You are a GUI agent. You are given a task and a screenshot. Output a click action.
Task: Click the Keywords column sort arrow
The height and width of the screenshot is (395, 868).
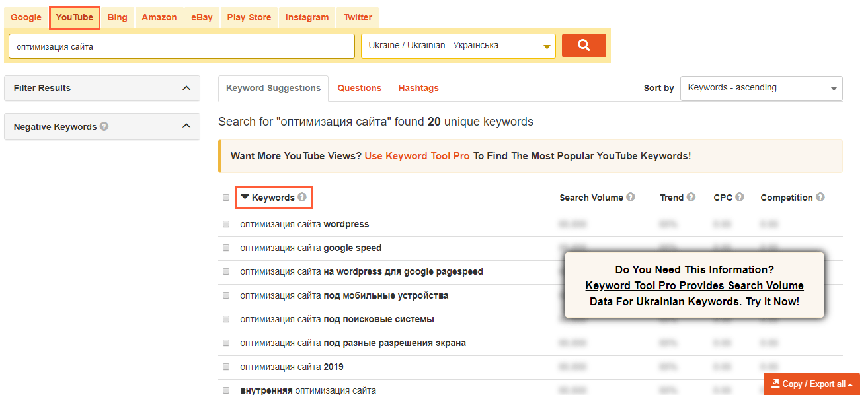point(245,197)
